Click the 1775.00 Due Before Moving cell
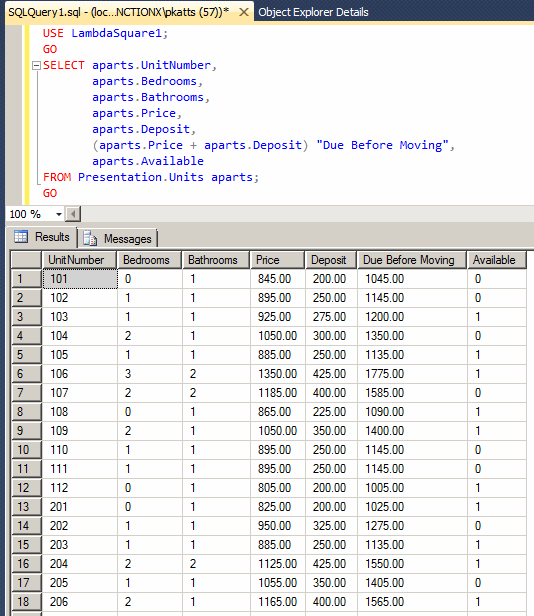534x616 pixels. [412, 374]
